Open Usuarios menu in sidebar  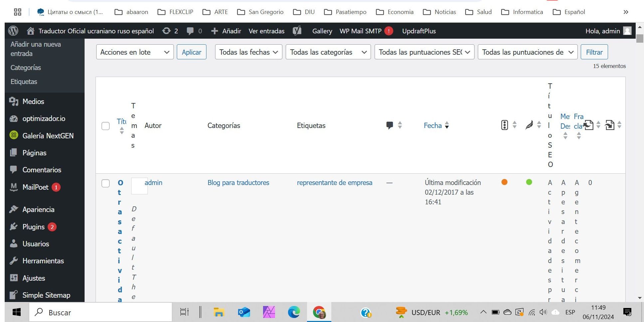[36, 244]
